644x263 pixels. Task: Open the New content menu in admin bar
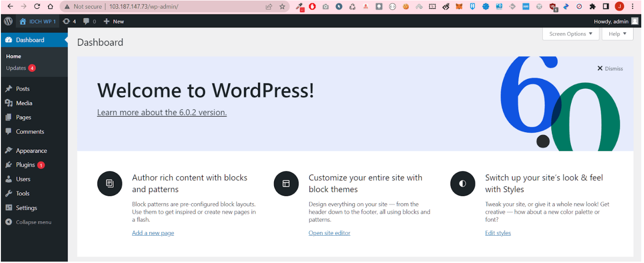(x=114, y=21)
